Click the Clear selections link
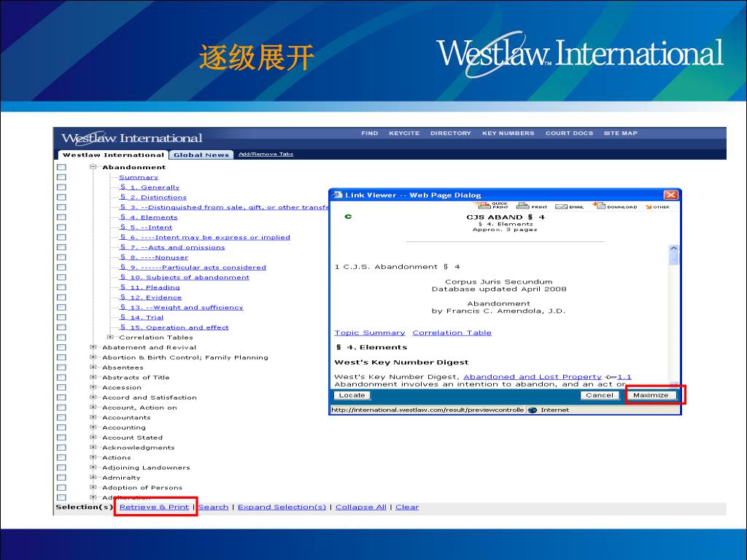 point(407,507)
